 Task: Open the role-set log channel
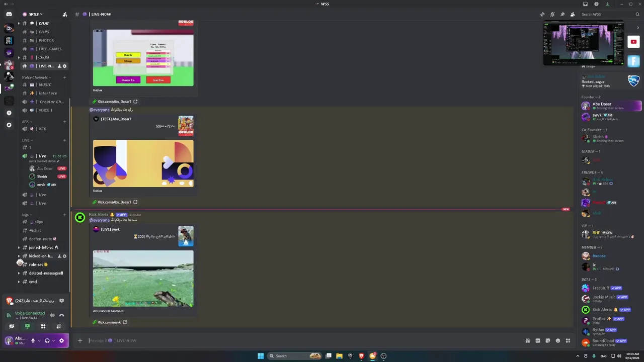(43, 264)
